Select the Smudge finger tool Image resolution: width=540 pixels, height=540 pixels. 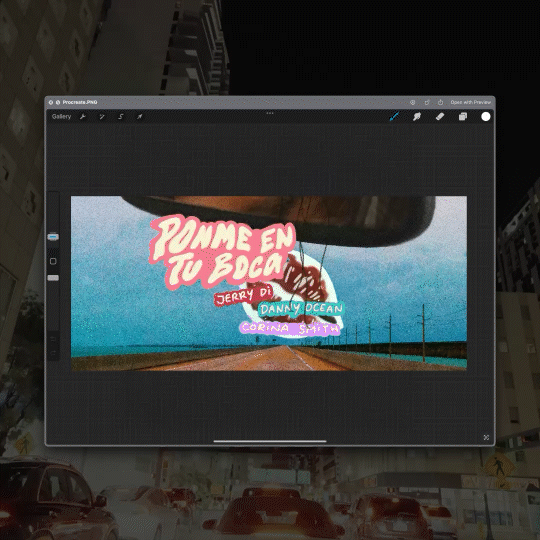pyautogui.click(x=417, y=117)
